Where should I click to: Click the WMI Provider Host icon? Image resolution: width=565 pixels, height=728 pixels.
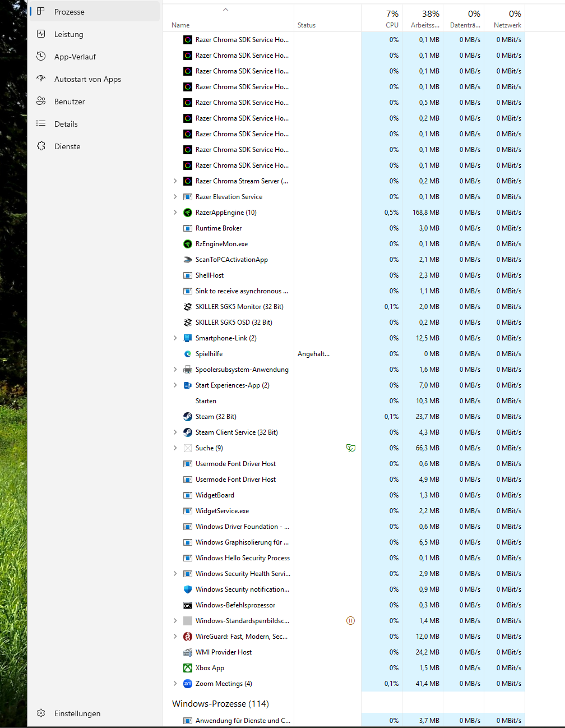pyautogui.click(x=188, y=652)
